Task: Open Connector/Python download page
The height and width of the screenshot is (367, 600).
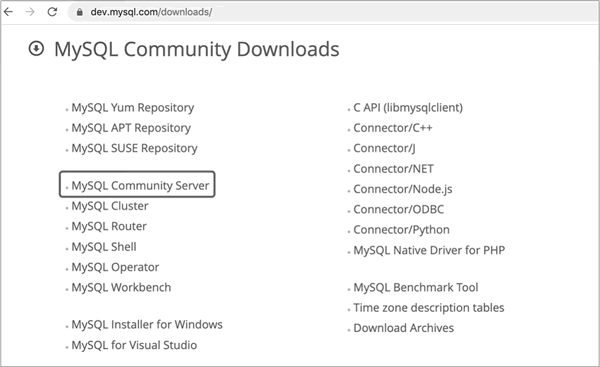Action: coord(401,230)
